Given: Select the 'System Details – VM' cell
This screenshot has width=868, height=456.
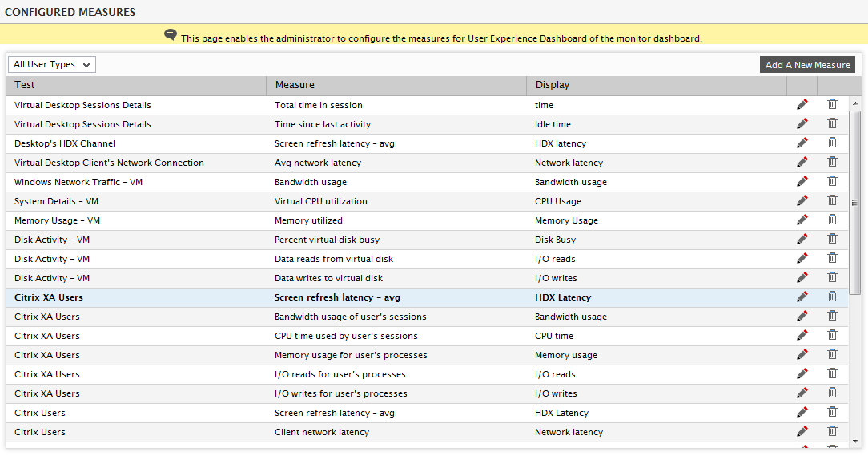Looking at the screenshot, I should 136,201.
